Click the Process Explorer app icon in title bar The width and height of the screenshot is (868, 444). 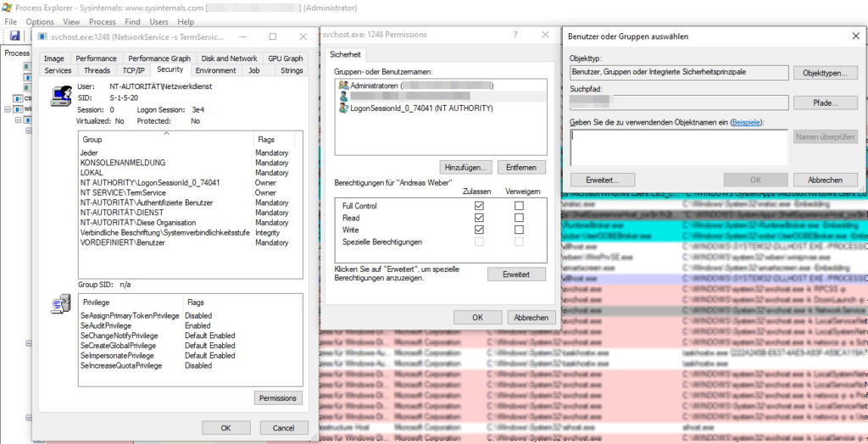pos(8,8)
